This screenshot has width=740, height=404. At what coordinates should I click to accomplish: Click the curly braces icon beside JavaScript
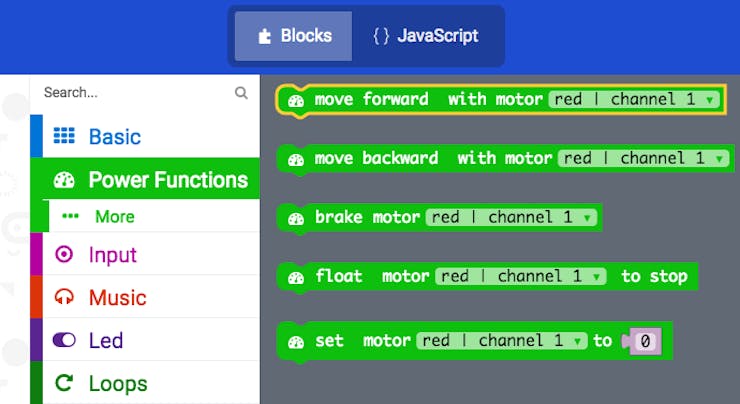(x=381, y=36)
